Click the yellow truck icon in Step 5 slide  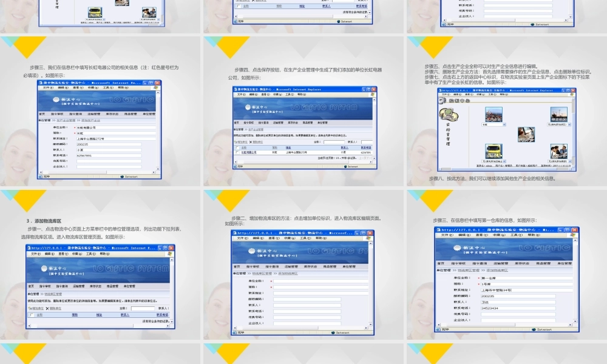493,150
